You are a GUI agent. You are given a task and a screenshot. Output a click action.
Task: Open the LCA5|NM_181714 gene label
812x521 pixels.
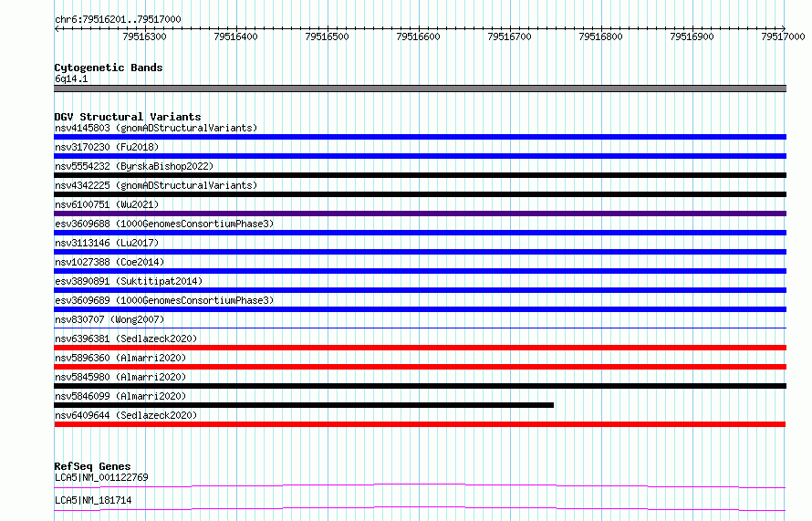[x=93, y=500]
